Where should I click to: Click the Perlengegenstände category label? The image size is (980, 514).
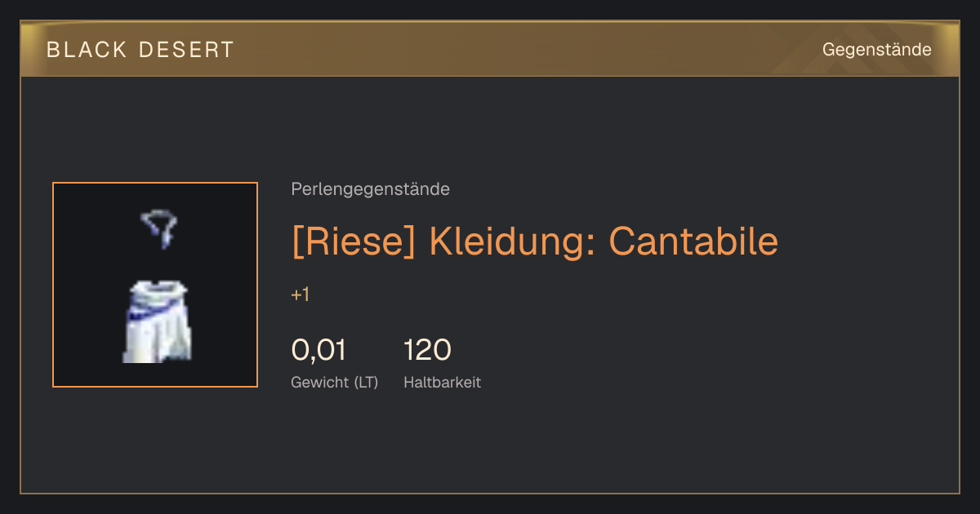(370, 189)
